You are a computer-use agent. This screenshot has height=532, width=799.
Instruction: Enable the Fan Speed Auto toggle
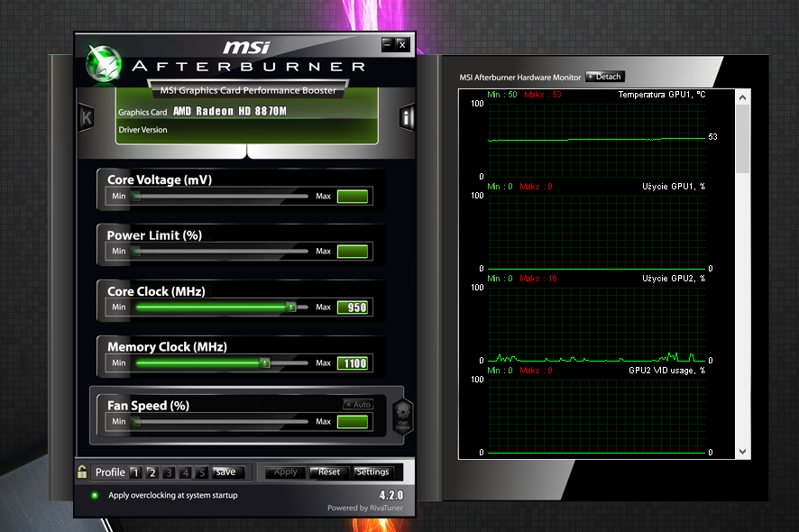click(x=358, y=405)
